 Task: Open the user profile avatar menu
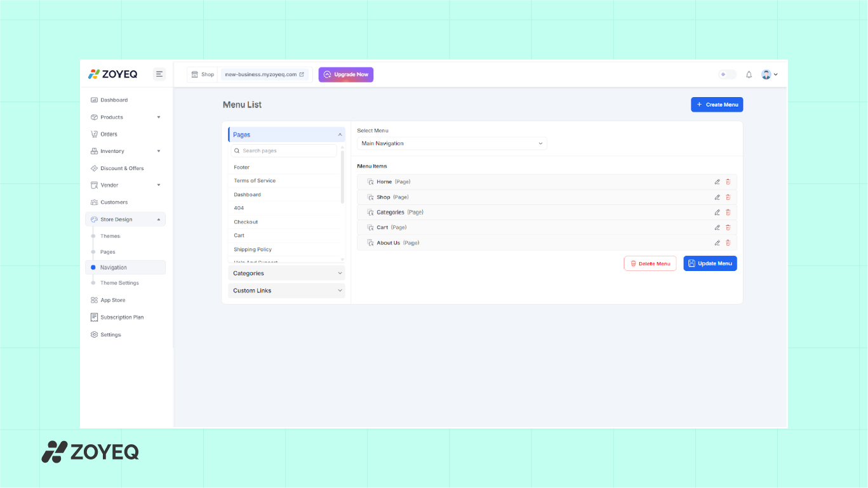point(768,75)
